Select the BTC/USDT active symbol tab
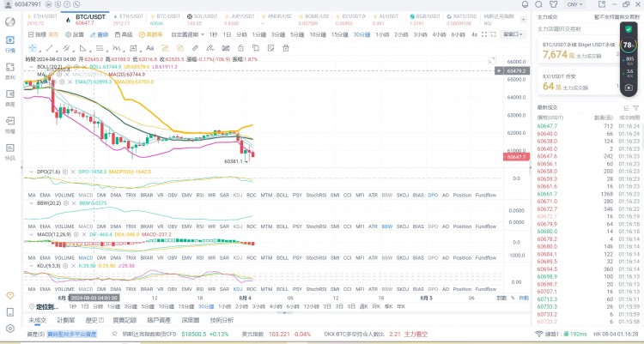Image resolution: width=644 pixels, height=344 pixels. coord(85,19)
